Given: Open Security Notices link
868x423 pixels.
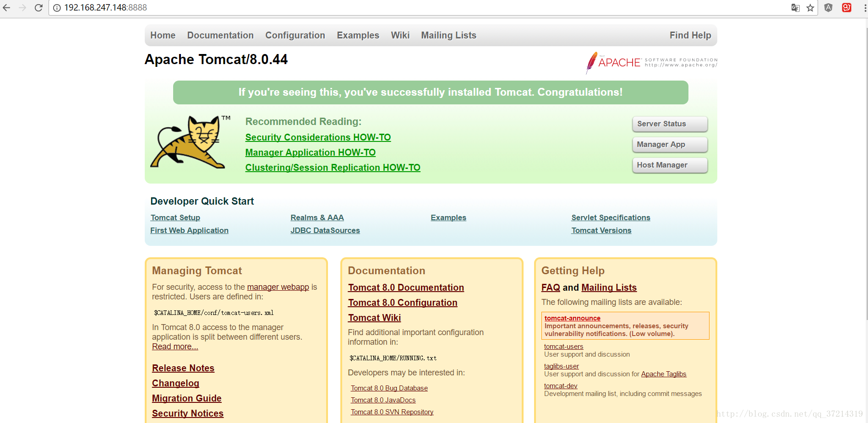Looking at the screenshot, I should [x=188, y=413].
